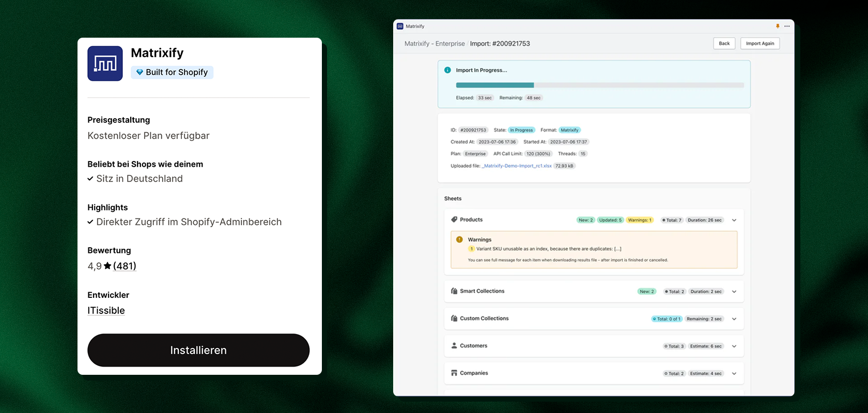Click the Companies store icon
868x413 pixels.
tap(454, 373)
